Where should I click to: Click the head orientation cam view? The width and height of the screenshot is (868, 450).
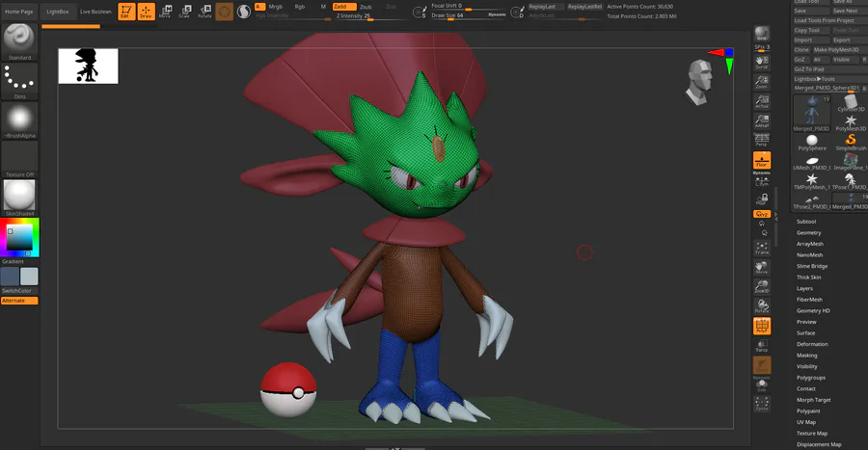(700, 82)
